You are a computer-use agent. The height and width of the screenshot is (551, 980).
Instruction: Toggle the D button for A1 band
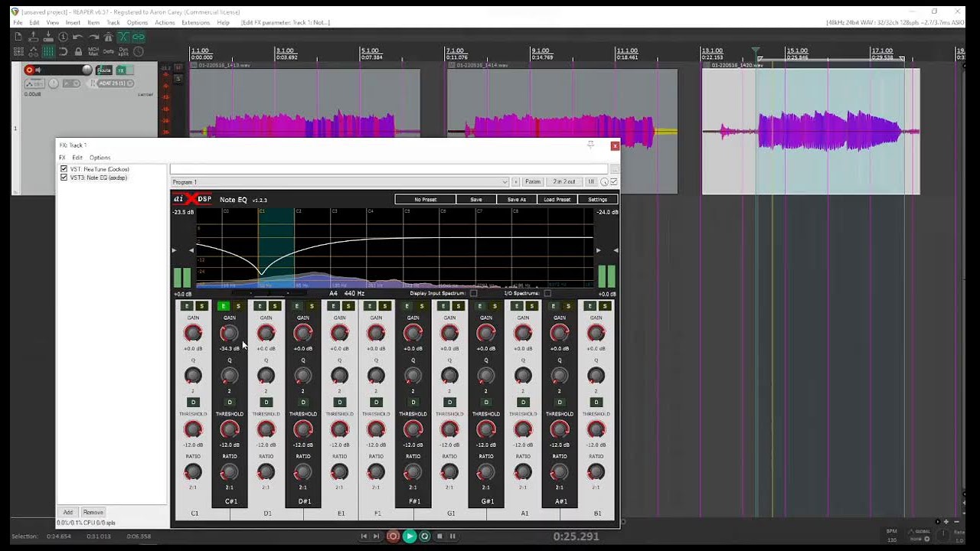click(x=524, y=402)
